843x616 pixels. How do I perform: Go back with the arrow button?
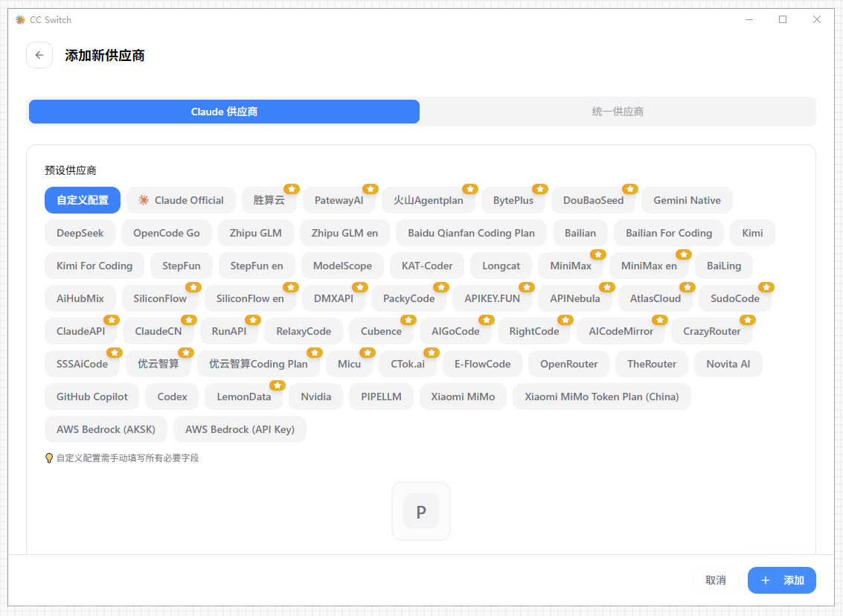pos(39,55)
